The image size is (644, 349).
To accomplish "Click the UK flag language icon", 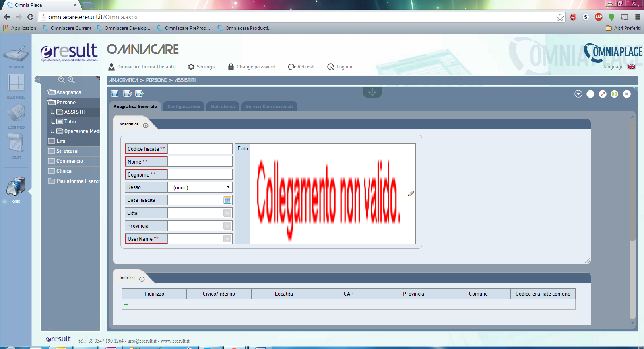I will point(632,67).
